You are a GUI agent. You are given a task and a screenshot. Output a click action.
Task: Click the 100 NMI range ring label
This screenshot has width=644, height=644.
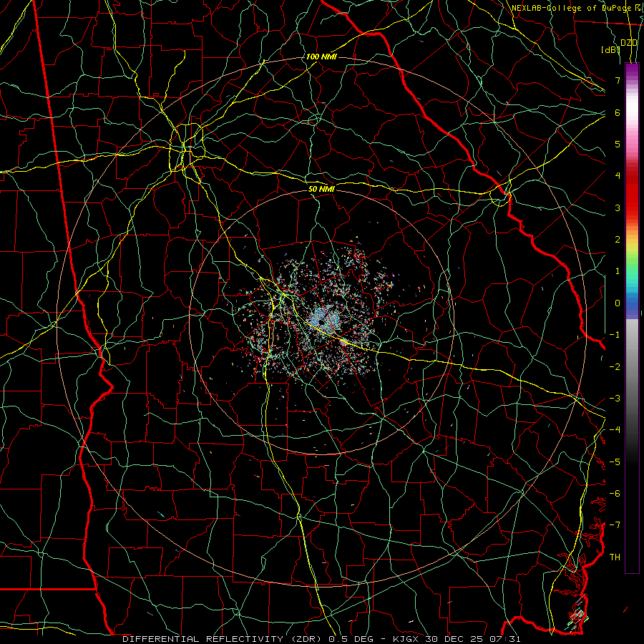point(321,57)
